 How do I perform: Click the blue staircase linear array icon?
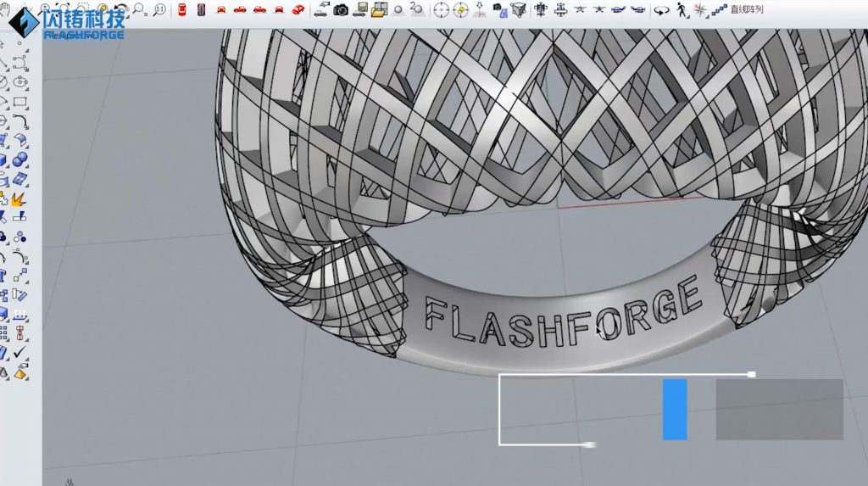719,9
